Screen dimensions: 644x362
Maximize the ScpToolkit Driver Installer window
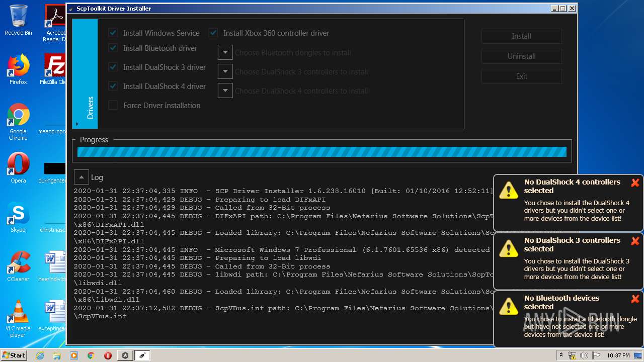pos(563,9)
